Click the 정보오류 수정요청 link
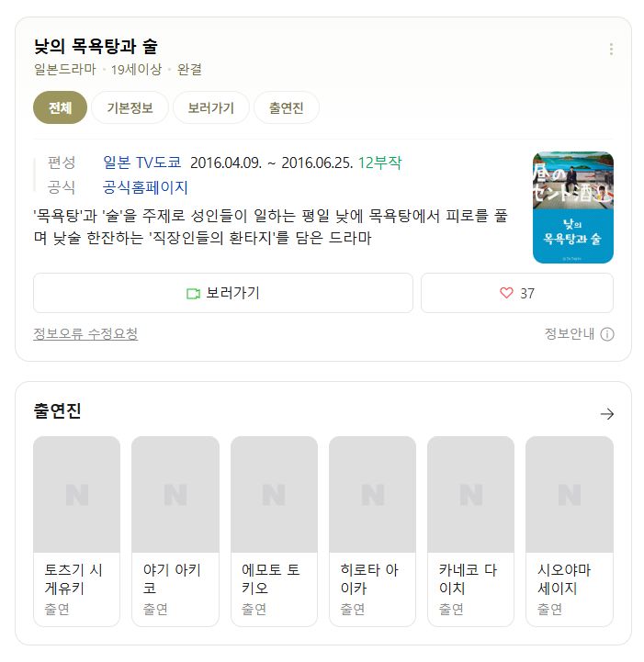644x662 pixels. tap(85, 333)
